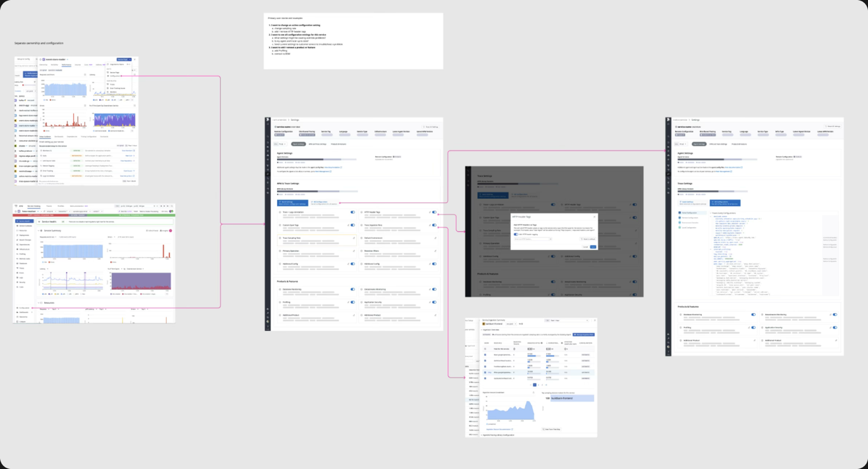Click the HTTP Header Tags pencil icon in center Settings mockup
Image resolution: width=868 pixels, height=469 pixels.
point(430,212)
